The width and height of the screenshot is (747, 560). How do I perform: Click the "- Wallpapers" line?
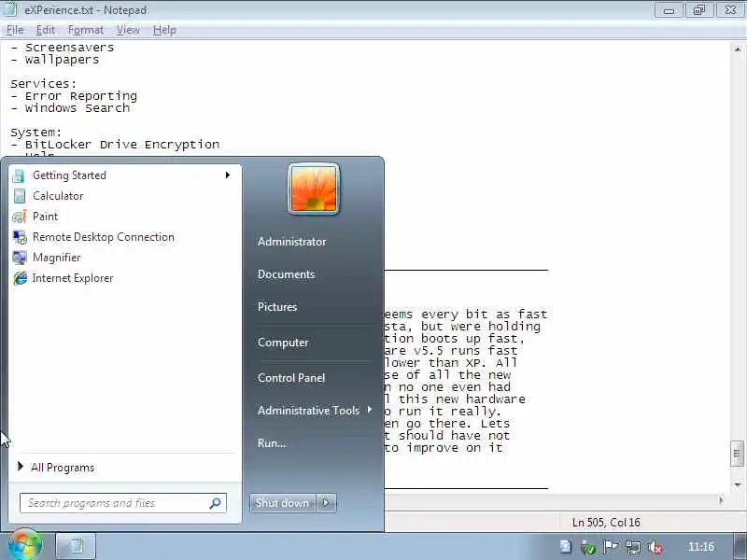(55, 60)
